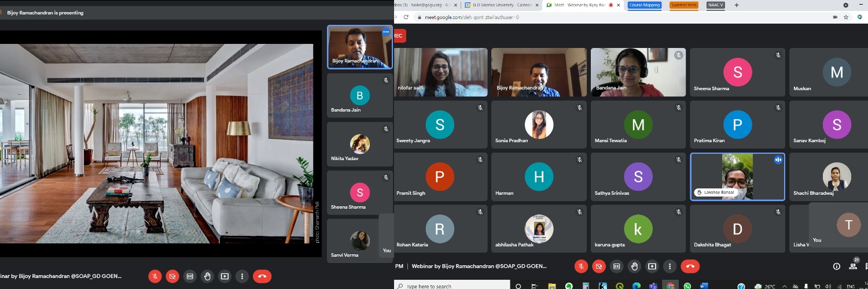Click the red REC recording indicator
This screenshot has width=868, height=289.
pyautogui.click(x=399, y=36)
